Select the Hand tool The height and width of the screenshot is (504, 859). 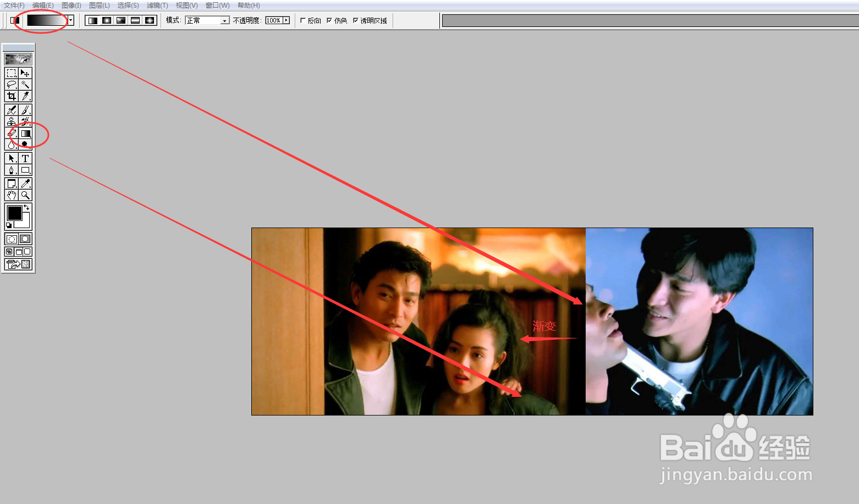(x=12, y=195)
